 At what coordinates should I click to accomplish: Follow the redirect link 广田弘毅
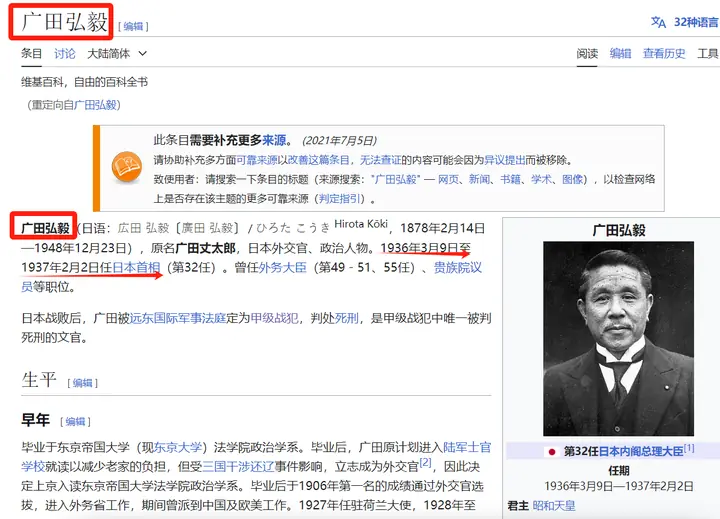click(x=96, y=105)
